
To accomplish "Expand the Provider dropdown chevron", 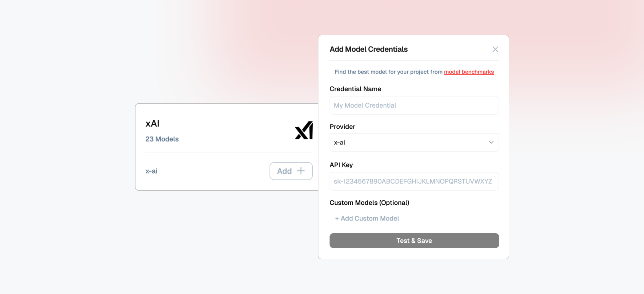I will pos(491,142).
